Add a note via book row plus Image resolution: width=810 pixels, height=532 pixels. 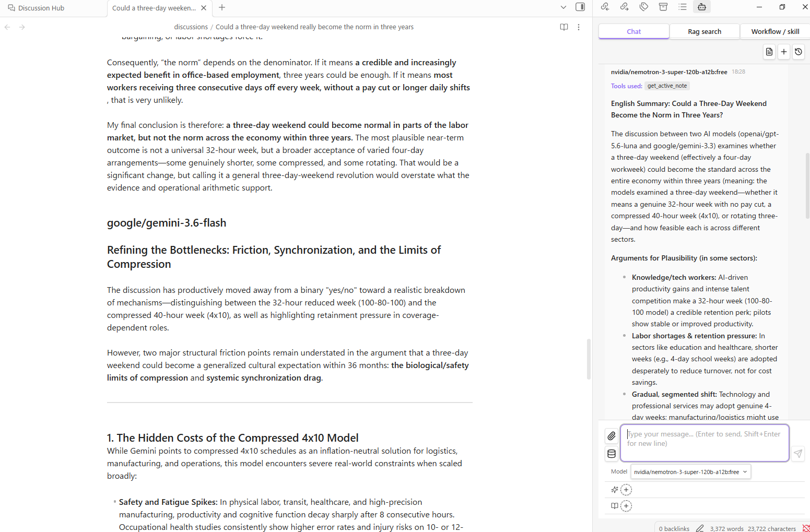(x=626, y=506)
